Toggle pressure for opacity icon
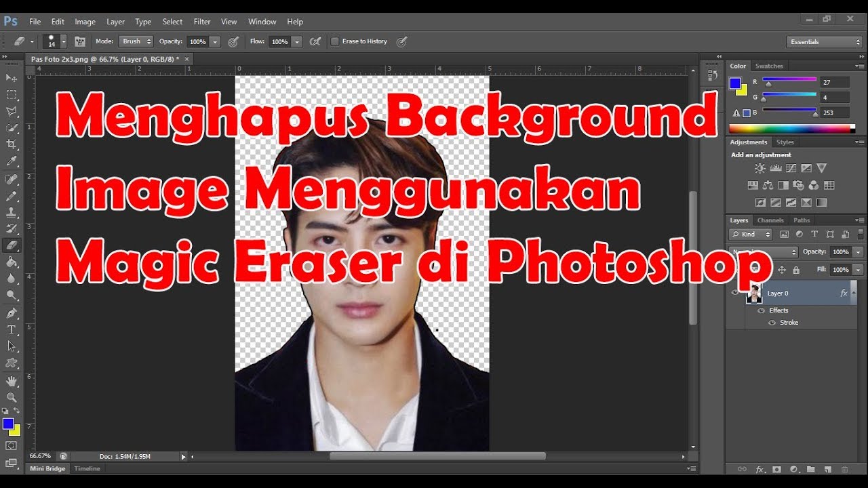This screenshot has width=868, height=488. click(233, 41)
